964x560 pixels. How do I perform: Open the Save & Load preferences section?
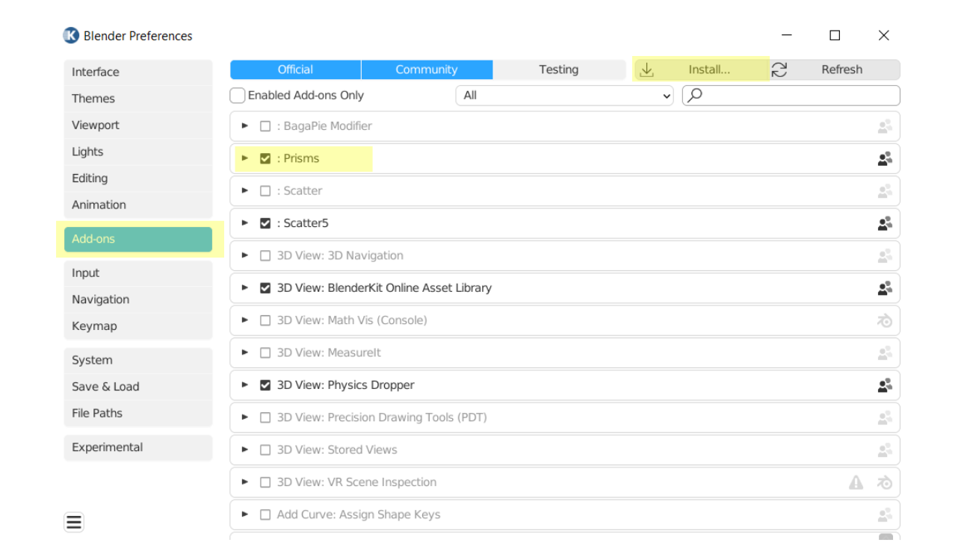point(138,387)
